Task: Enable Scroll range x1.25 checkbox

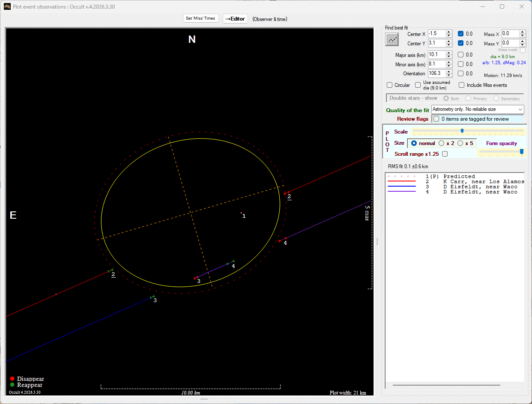Action: tap(445, 154)
